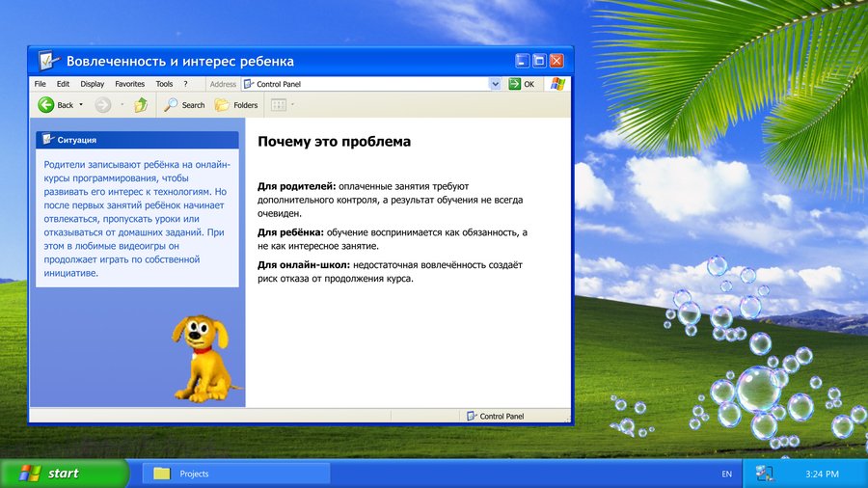Click the window title bar checklist icon
The height and width of the screenshot is (488, 868).
[48, 61]
